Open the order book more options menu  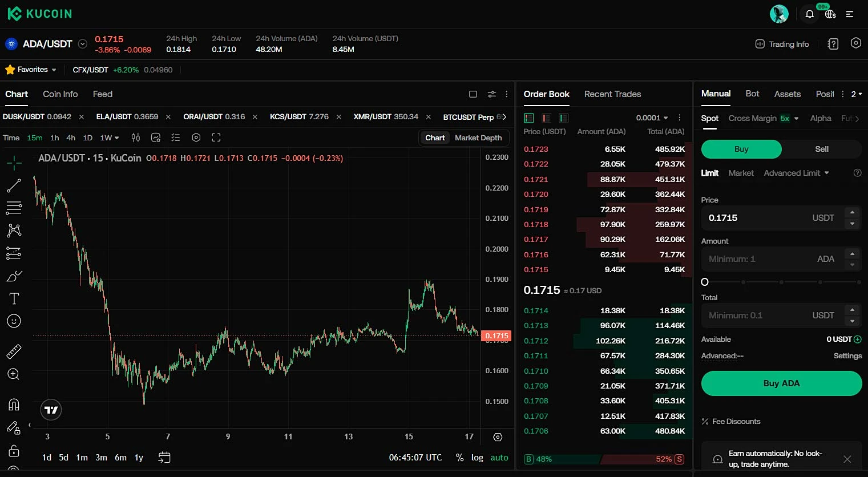pos(679,118)
